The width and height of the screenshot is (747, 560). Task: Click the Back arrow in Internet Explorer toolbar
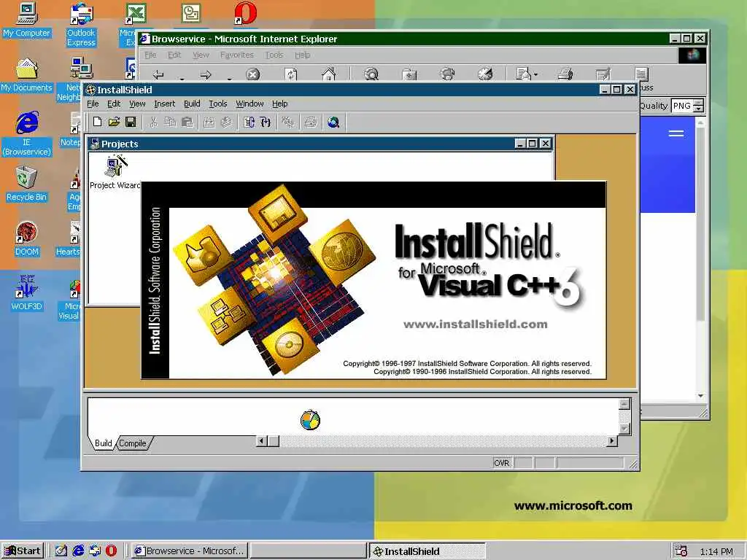point(158,74)
